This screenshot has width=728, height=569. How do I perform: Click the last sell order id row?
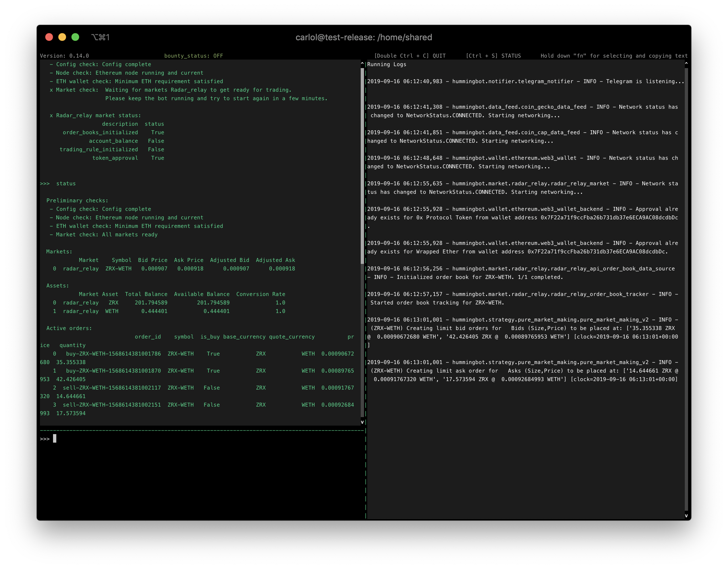coord(112,405)
